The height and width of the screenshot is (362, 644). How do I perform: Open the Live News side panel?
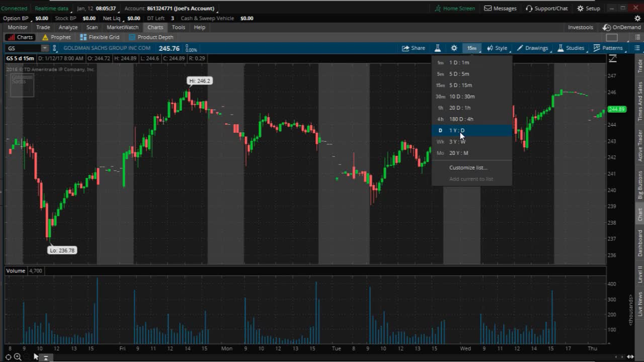click(640, 304)
